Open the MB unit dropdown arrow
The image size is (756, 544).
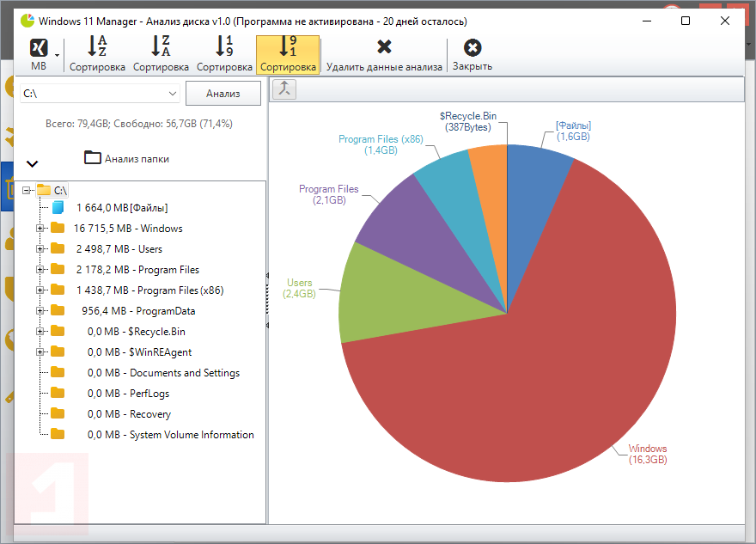click(x=57, y=55)
